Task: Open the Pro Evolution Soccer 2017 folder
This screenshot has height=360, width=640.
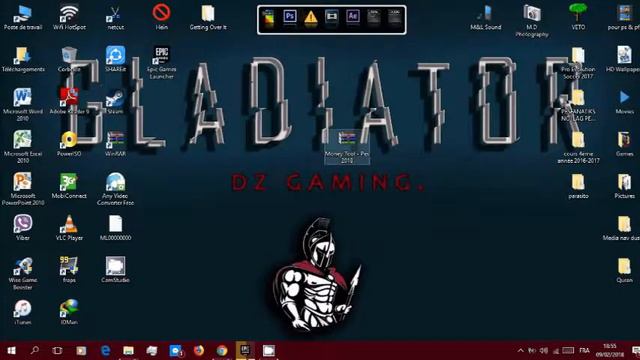Action: (578, 62)
